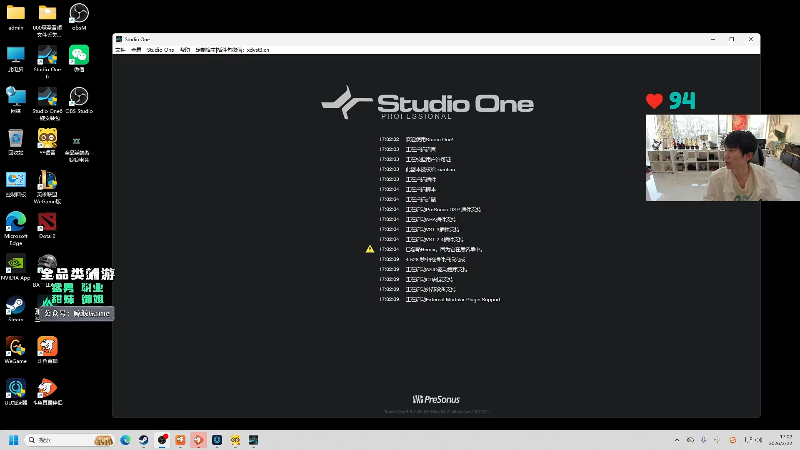Click the taskbar search box

tap(69, 440)
